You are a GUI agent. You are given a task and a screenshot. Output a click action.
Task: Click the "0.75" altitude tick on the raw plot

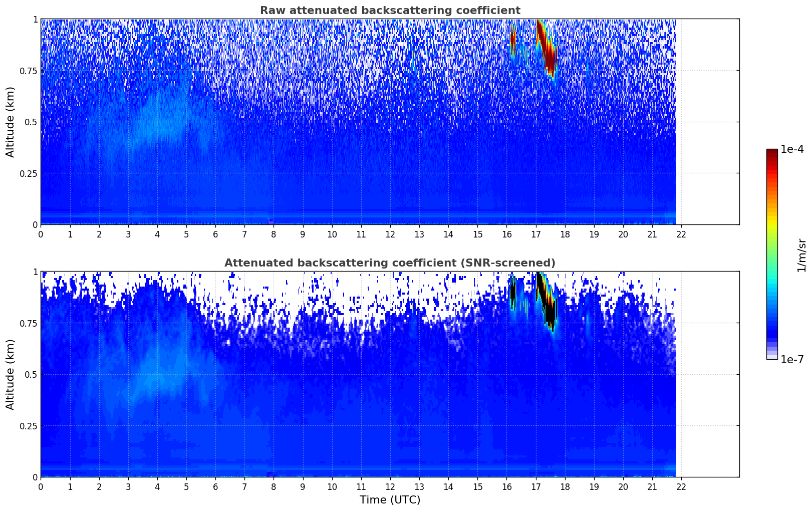click(29, 71)
